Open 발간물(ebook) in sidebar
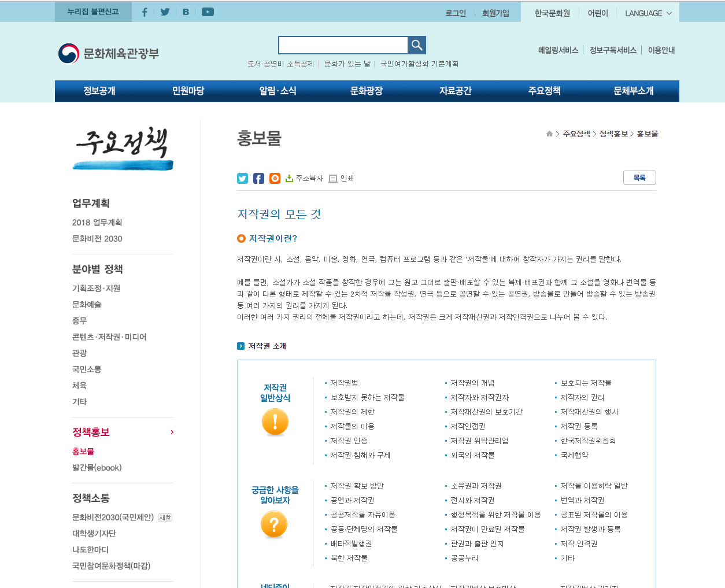Viewport: 725px width, 588px height. click(97, 468)
